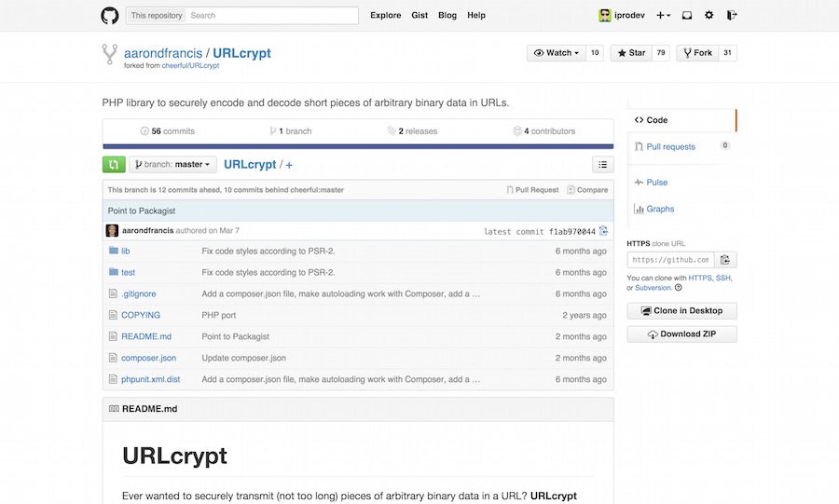This screenshot has height=504, width=839.
Task: Click the GitHub Octocat logo
Action: click(x=110, y=16)
